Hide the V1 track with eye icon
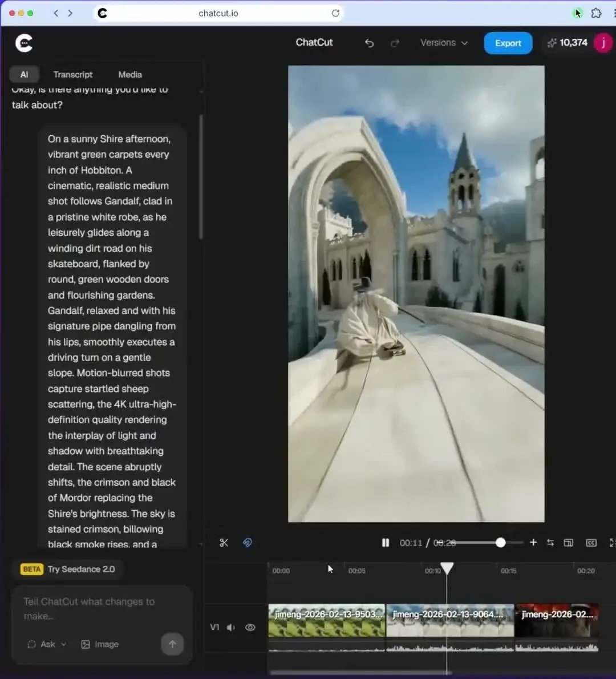 (x=250, y=627)
